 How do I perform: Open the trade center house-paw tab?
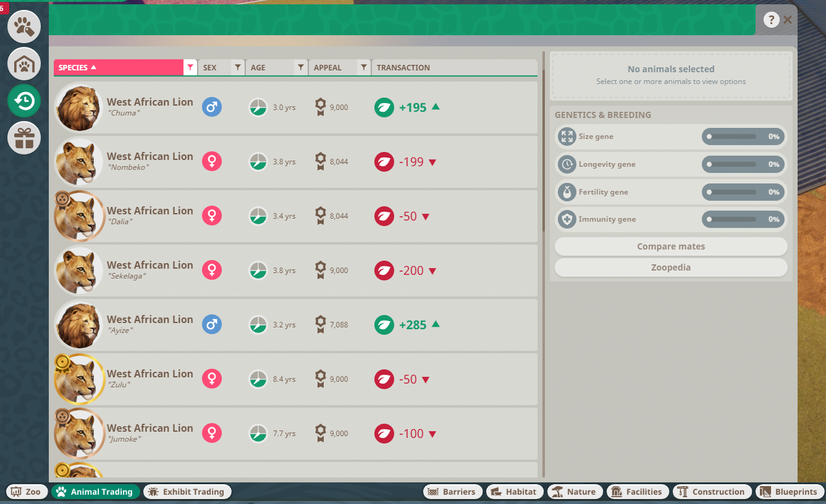point(24,64)
